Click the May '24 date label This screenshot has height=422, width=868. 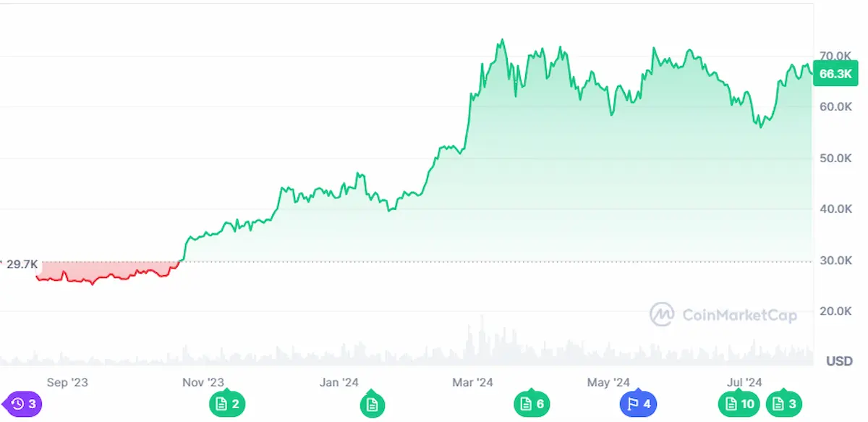tap(608, 382)
